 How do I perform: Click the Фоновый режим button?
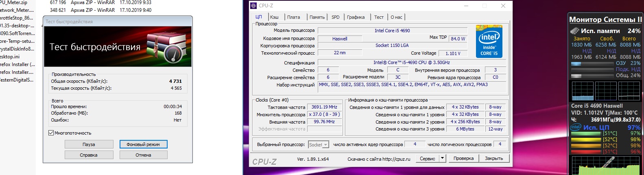pyautogui.click(x=143, y=144)
